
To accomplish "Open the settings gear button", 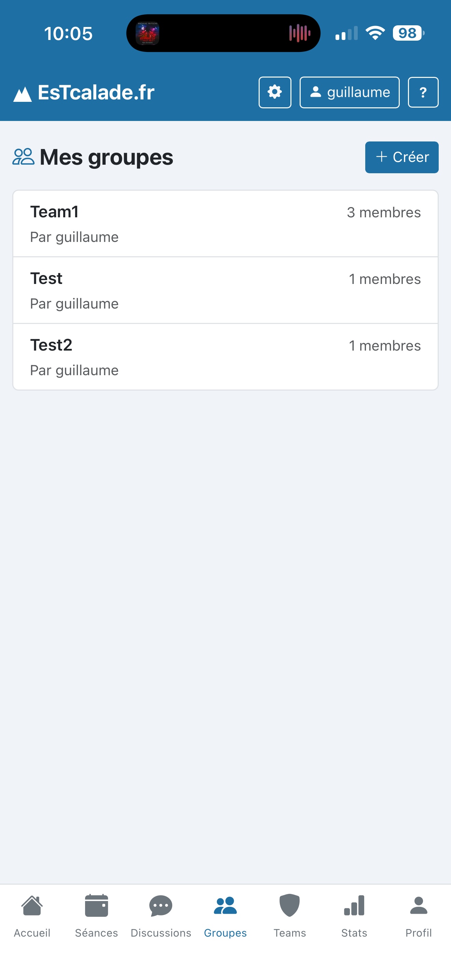I will (x=275, y=93).
